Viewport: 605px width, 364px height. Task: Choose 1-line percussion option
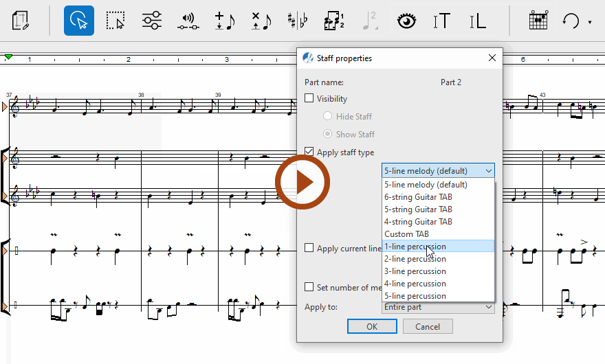click(x=438, y=247)
